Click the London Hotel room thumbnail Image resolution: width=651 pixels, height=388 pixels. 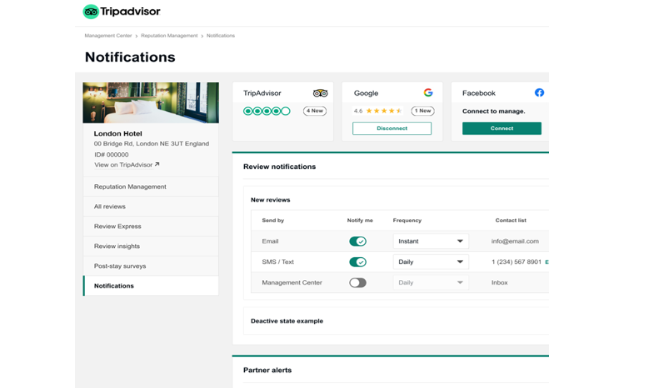[x=151, y=102]
